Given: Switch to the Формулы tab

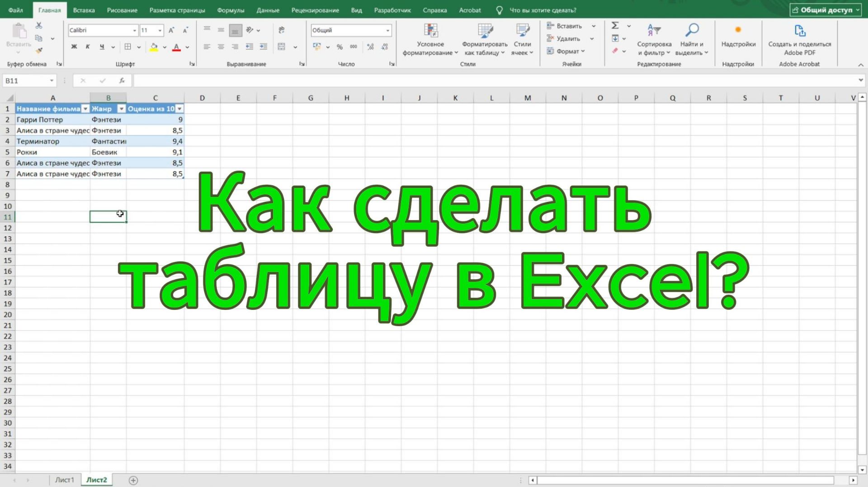Looking at the screenshot, I should (x=231, y=10).
